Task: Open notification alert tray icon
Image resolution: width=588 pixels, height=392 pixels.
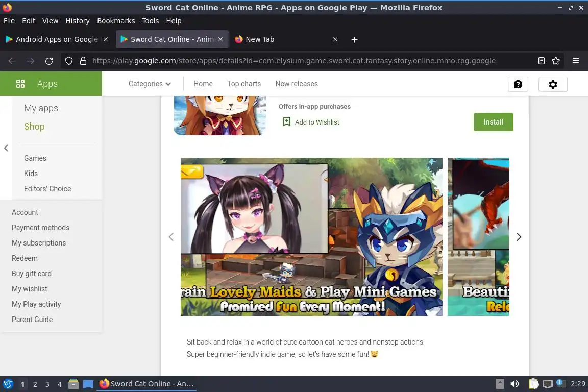Action: tap(560, 383)
